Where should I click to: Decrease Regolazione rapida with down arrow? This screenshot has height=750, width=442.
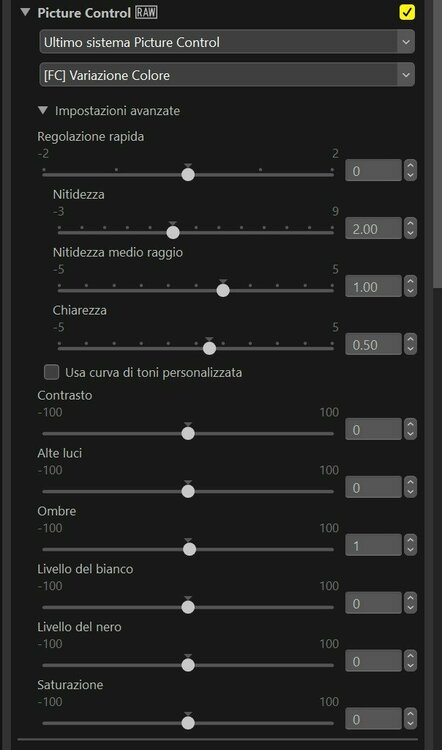click(x=410, y=176)
